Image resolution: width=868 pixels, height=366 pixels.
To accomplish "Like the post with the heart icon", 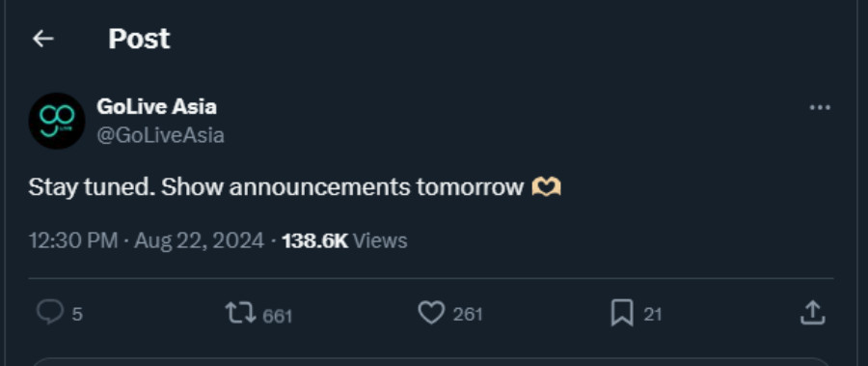I will pos(431,313).
